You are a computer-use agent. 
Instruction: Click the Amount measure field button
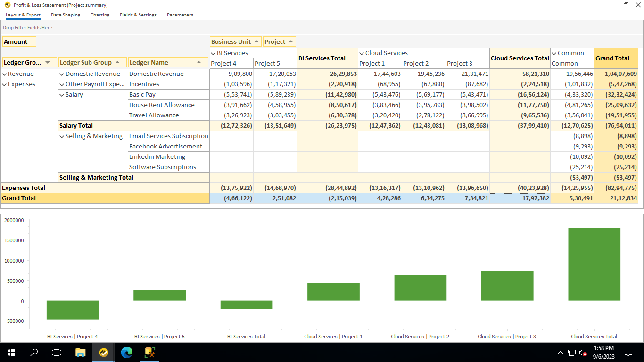tap(19, 41)
